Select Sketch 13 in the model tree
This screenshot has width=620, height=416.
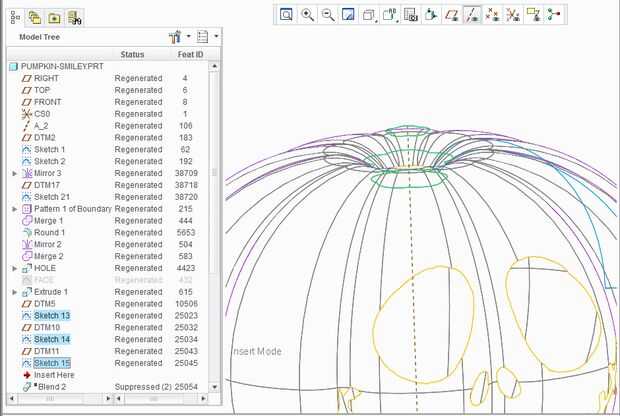pos(52,316)
